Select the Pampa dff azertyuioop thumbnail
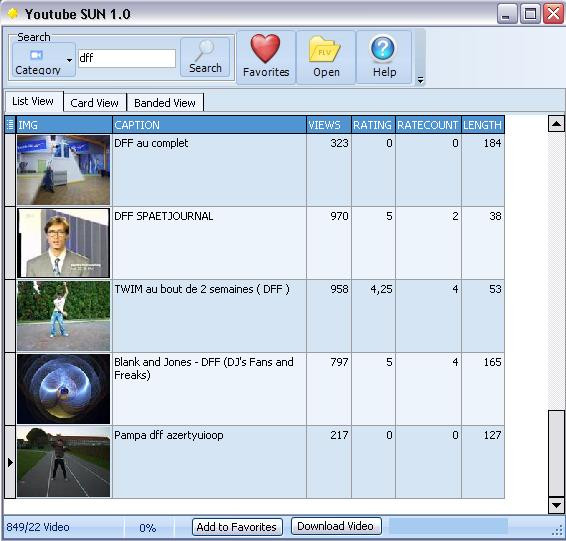This screenshot has width=566, height=541. point(64,462)
